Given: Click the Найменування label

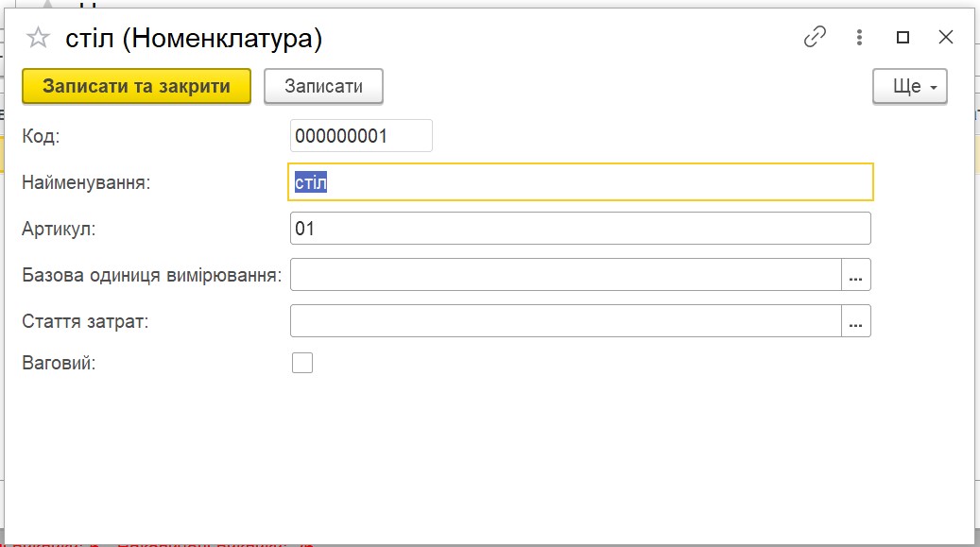Looking at the screenshot, I should pos(86,182).
